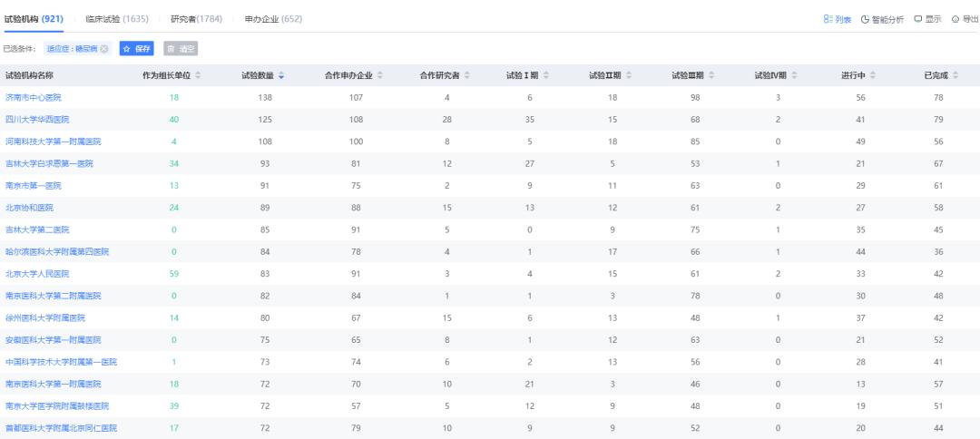Screen dimensions: 980x439
Task: Click 北京协和医院 leader unit count 24
Action: click(x=173, y=208)
